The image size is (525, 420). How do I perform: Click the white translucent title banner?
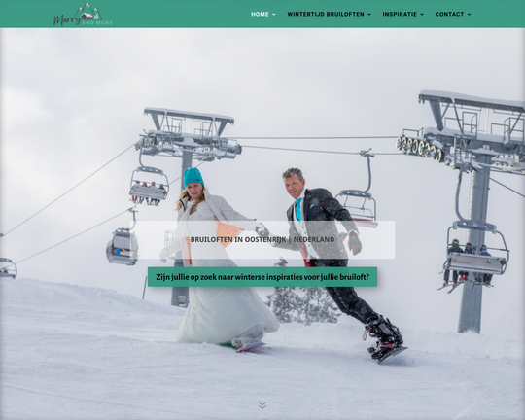tap(262, 239)
